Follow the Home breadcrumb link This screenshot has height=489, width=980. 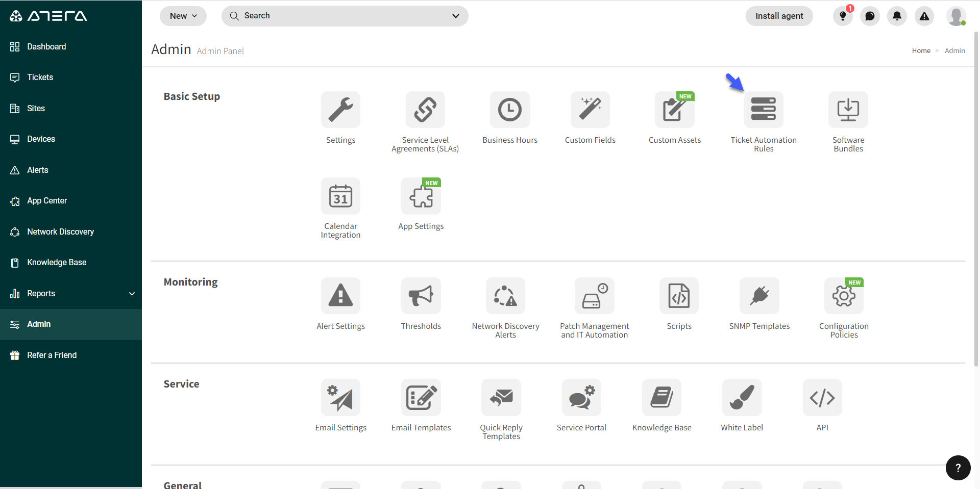[x=921, y=50]
